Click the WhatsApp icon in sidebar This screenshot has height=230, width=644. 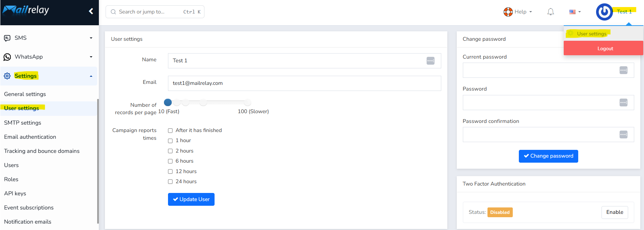[x=7, y=57]
